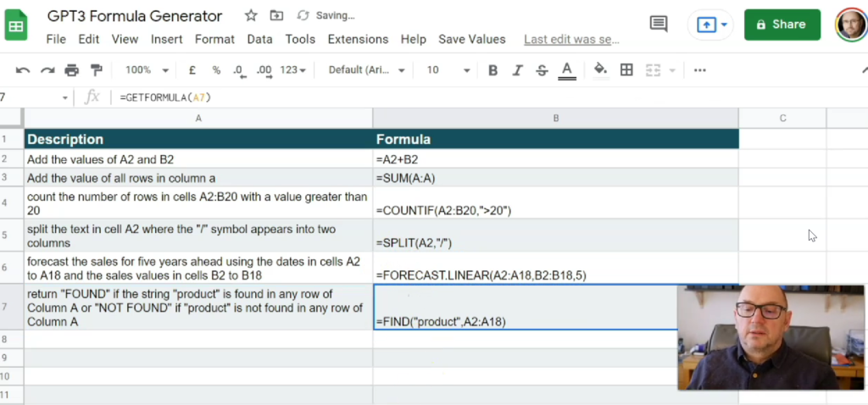Click the Saving status indicator

(326, 15)
